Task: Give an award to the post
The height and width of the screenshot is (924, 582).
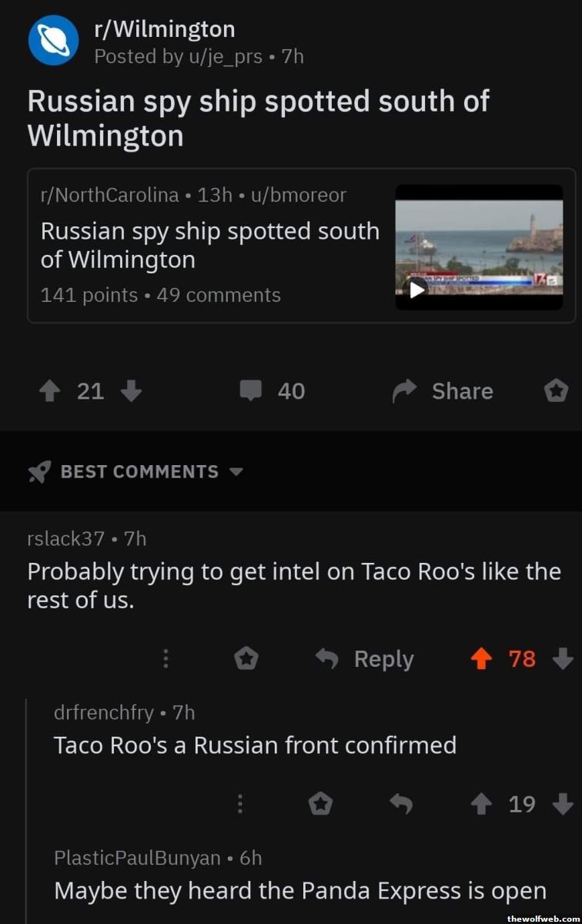Action: pyautogui.click(x=556, y=392)
